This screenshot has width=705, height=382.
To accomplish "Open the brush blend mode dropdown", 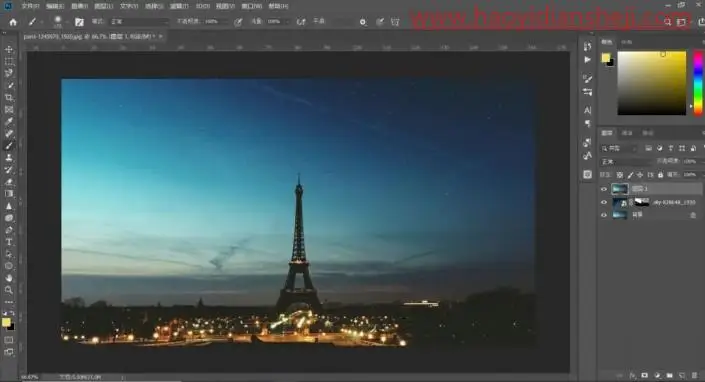I will tap(138, 21).
